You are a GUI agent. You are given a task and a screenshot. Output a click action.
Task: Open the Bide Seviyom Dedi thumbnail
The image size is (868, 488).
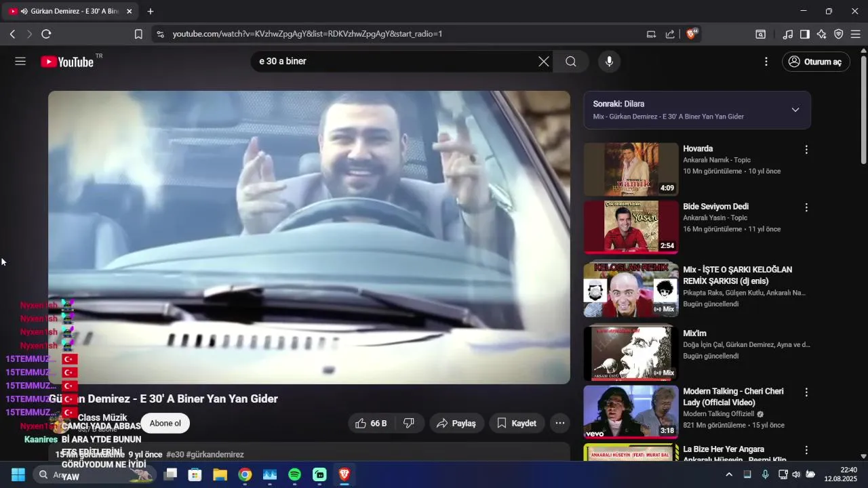[631, 226]
